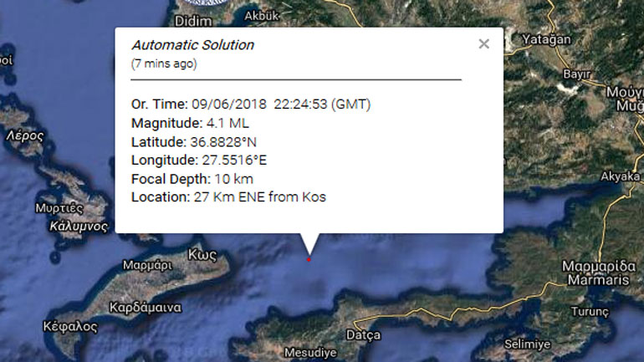644x362 pixels.
Task: Click the Μυρτιές map label
Action: pos(59,208)
